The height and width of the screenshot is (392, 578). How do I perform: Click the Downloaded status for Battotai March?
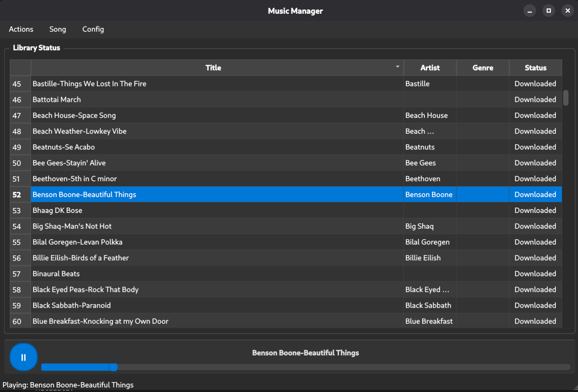pos(535,100)
